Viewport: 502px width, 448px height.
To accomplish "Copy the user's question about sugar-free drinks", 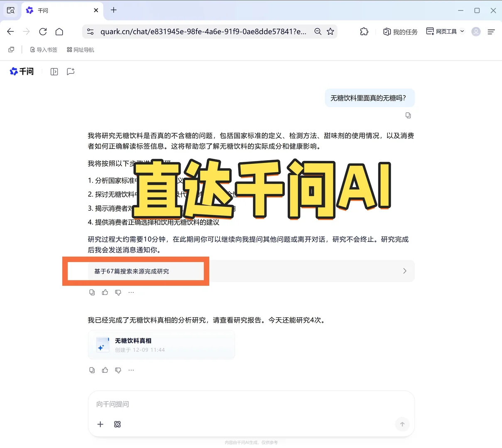I will [408, 115].
